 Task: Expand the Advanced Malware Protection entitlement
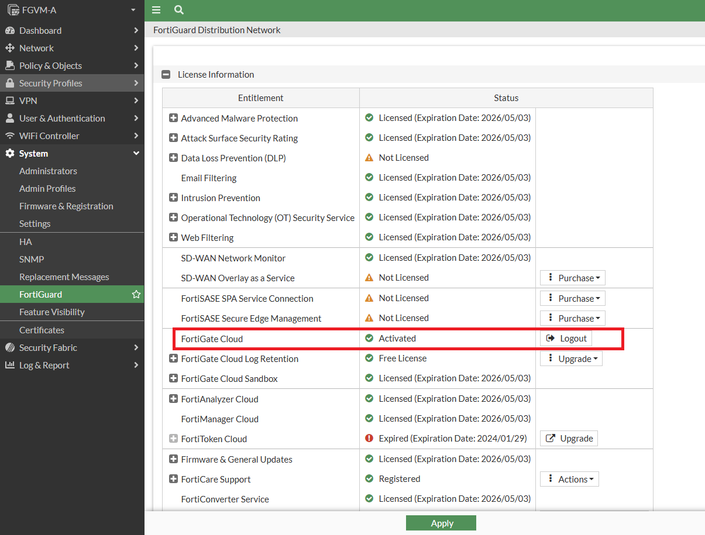pos(173,118)
